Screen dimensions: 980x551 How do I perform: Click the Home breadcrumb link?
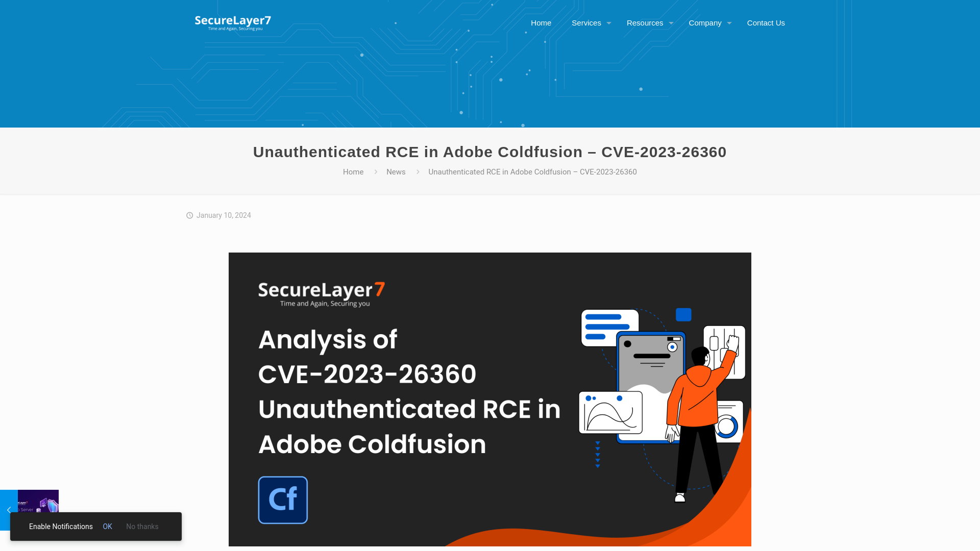click(353, 171)
